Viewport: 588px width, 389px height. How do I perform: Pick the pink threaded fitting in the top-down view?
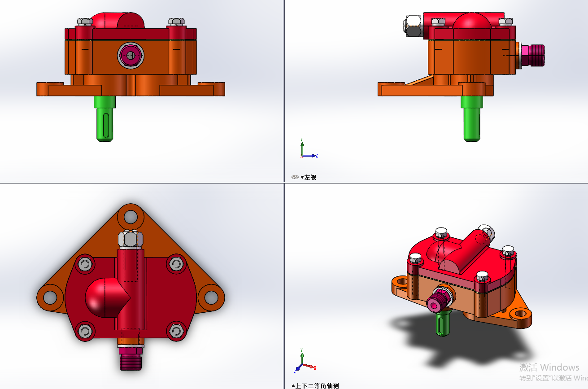pyautogui.click(x=131, y=358)
